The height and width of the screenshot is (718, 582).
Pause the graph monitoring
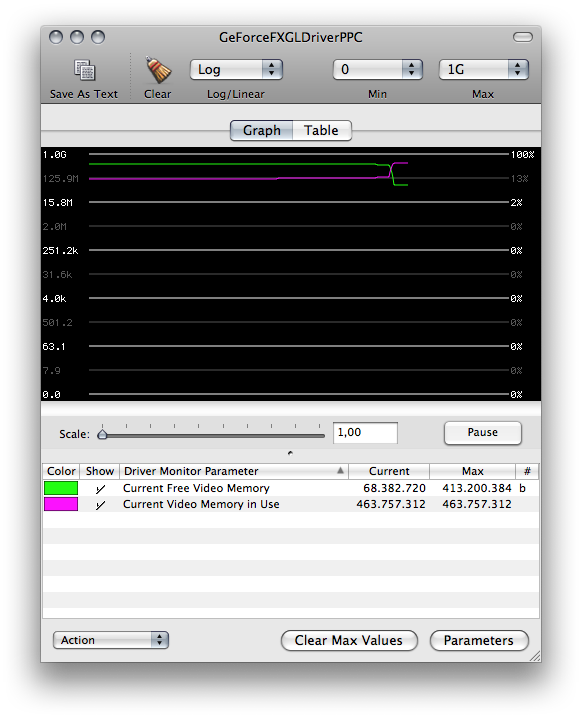coord(483,433)
